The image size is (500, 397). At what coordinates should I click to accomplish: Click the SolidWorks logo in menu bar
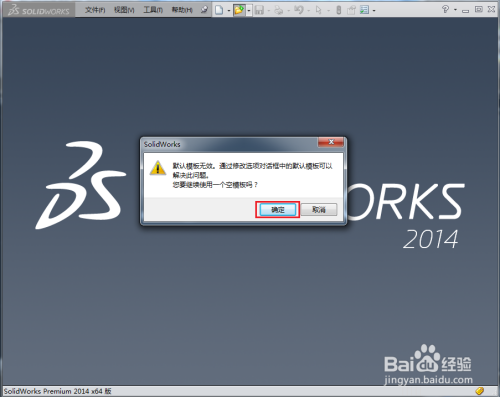click(39, 10)
